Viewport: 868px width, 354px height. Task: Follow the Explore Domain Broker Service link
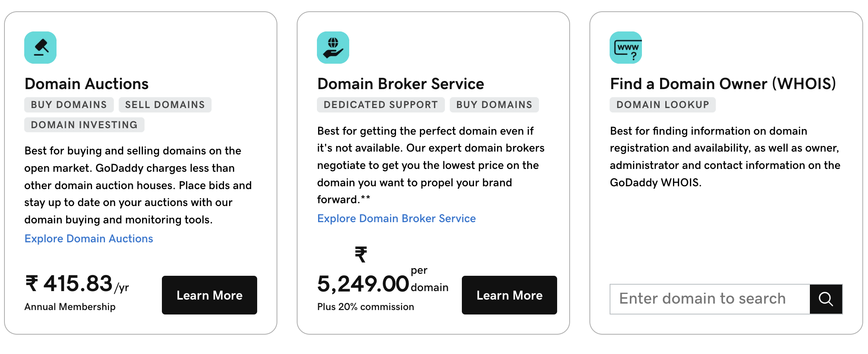pyautogui.click(x=396, y=218)
